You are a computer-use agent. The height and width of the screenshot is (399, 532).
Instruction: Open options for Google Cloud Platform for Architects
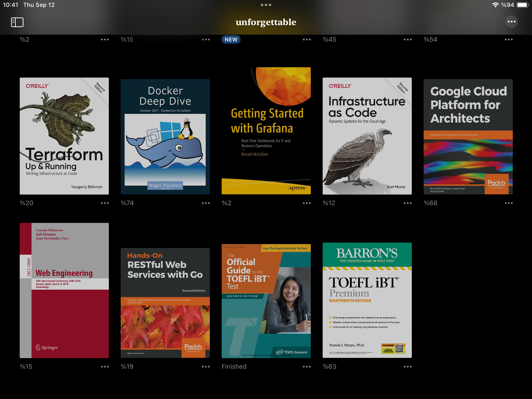point(509,203)
